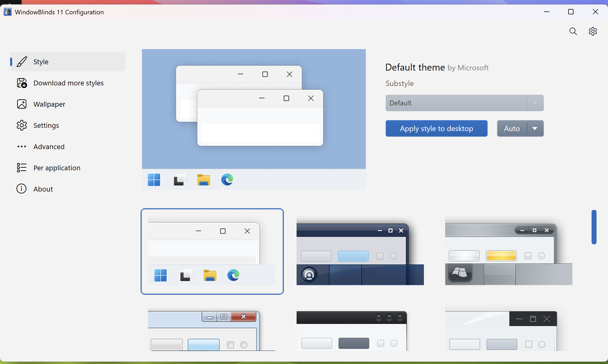The width and height of the screenshot is (608, 364).
Task: Click the blue vertical scrollbar thumb
Action: (x=594, y=227)
